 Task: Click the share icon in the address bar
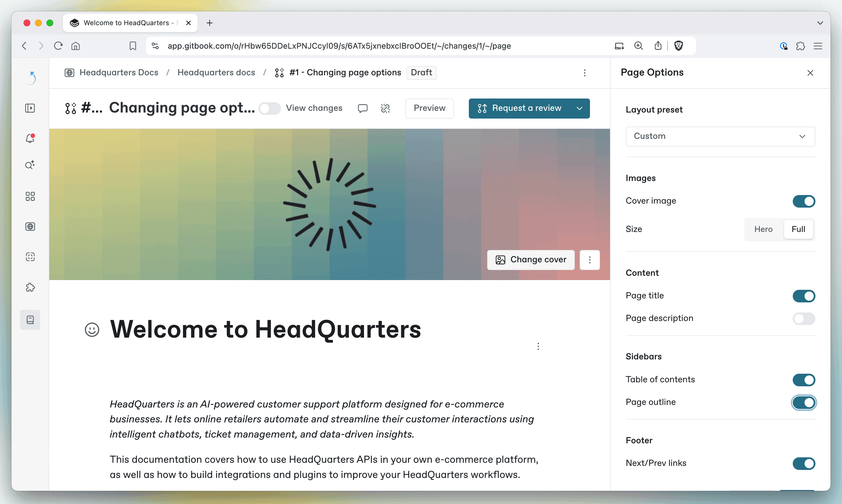tap(658, 46)
